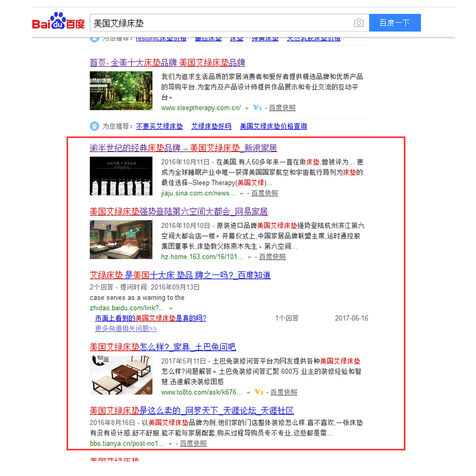Viewport: 476px width, 476px height.
Task: Open zhidao.baidu.com/link URL
Action: point(127,308)
